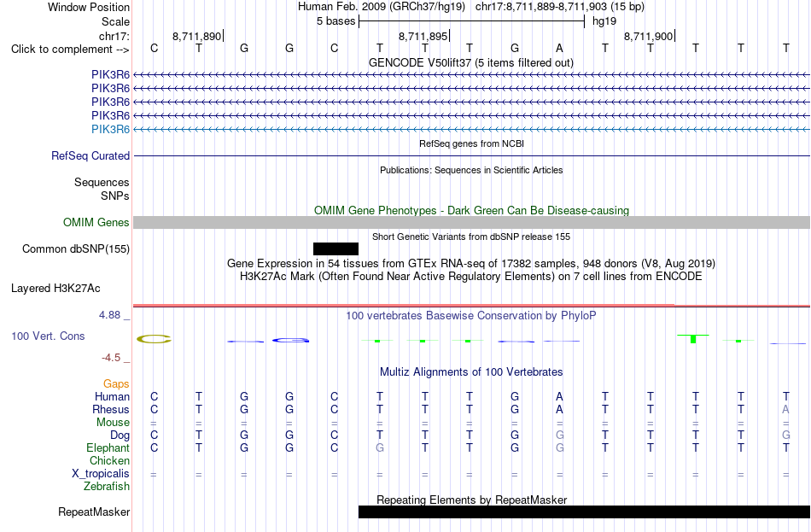Click the Zebrafish species label
Viewport: 811px width, 532px height.
tap(107, 487)
